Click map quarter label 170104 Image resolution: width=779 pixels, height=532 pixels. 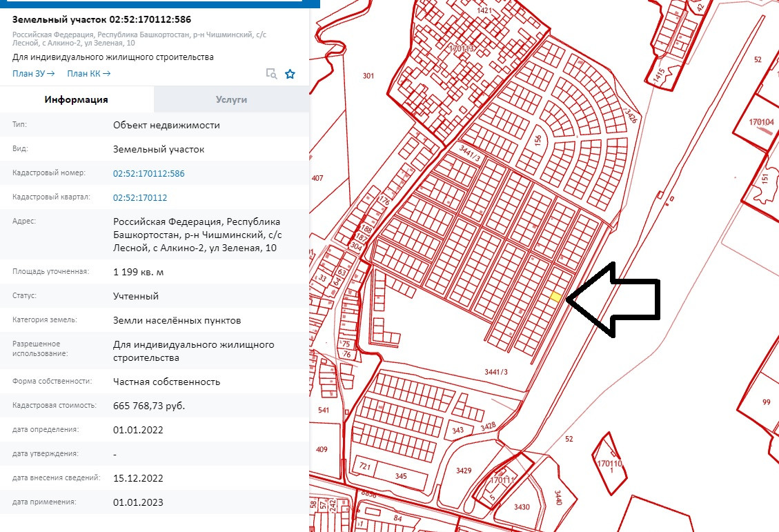[761, 121]
